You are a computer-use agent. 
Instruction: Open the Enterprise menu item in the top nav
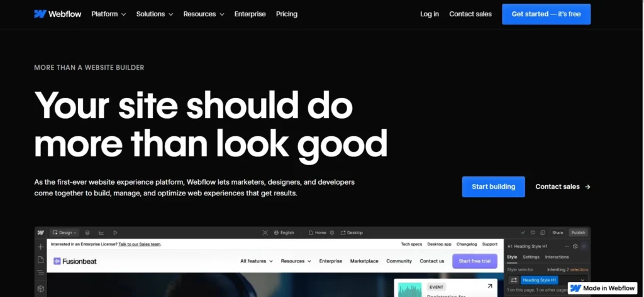250,14
